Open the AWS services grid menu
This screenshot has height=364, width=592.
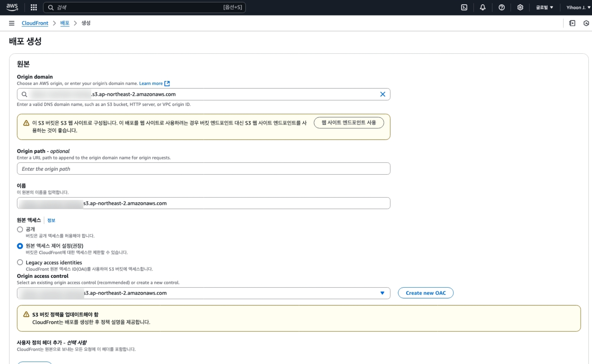click(x=34, y=7)
